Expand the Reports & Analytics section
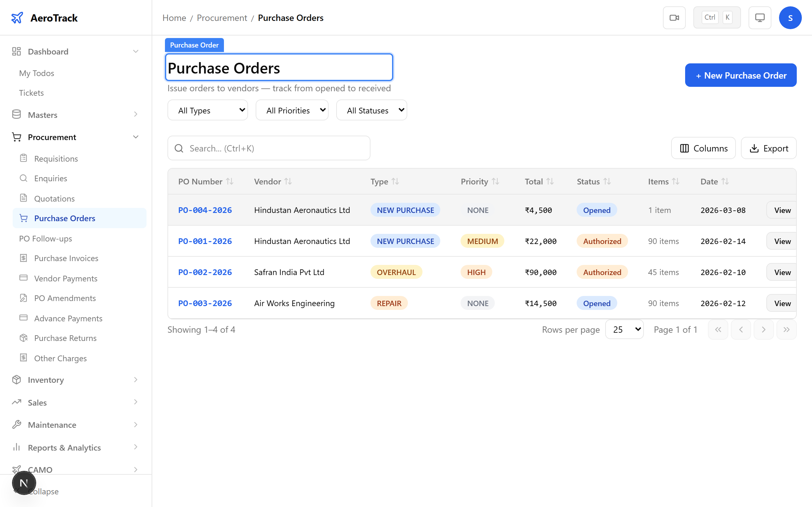The width and height of the screenshot is (812, 507). tap(135, 447)
